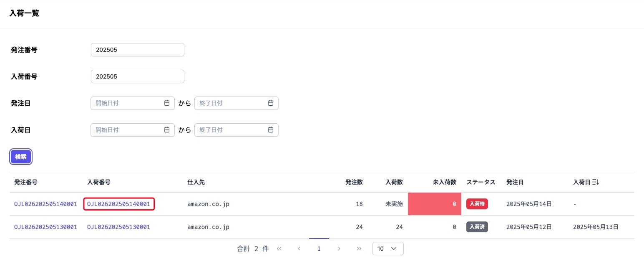Jump to last page of results
The image size is (644, 267).
[359, 249]
